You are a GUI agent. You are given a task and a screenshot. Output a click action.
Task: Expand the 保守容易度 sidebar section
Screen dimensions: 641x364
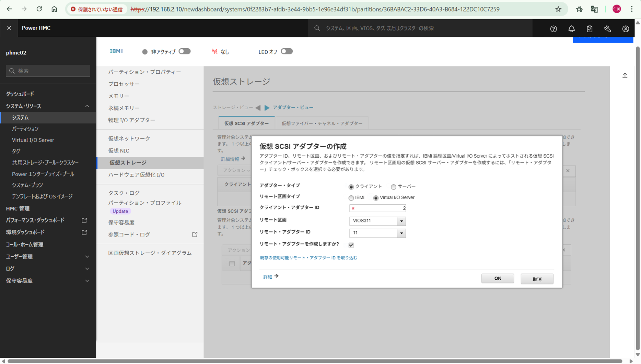[87, 281]
